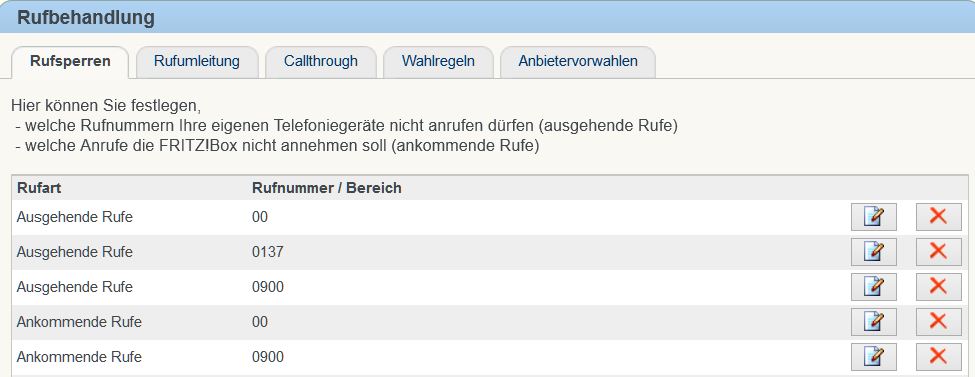Delete the incoming call block for 00
Viewport: 975px width, 377px height.
point(938,322)
